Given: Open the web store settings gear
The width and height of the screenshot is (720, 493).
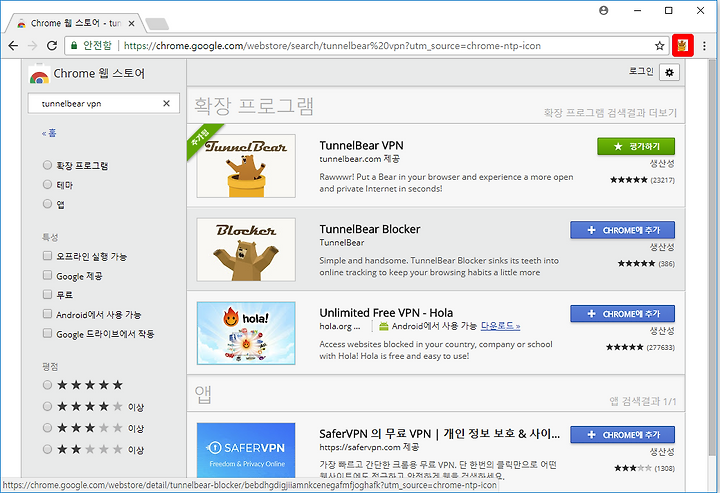Looking at the screenshot, I should pyautogui.click(x=669, y=72).
